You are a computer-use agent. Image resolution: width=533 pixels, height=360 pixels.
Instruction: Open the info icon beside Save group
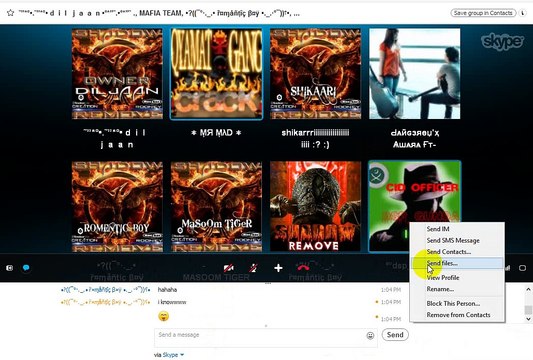522,13
